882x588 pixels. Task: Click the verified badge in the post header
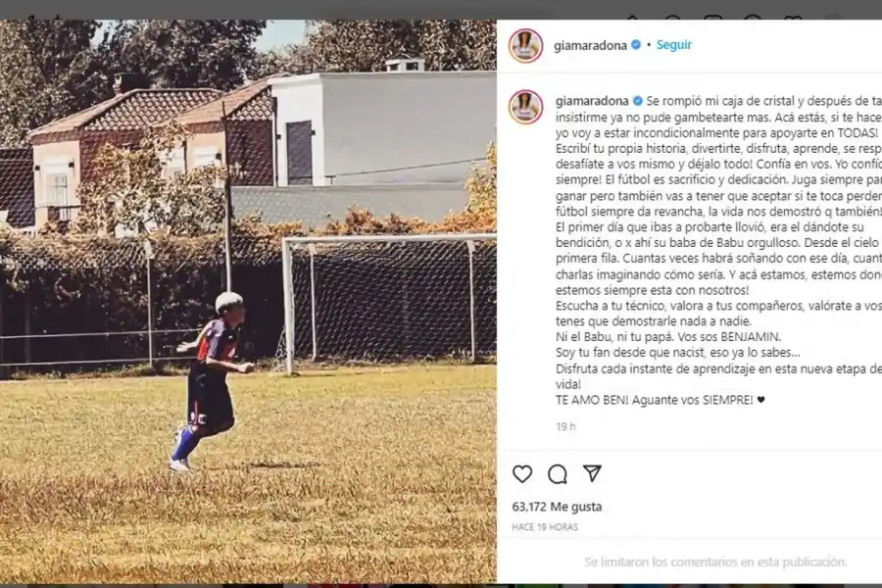pos(636,45)
